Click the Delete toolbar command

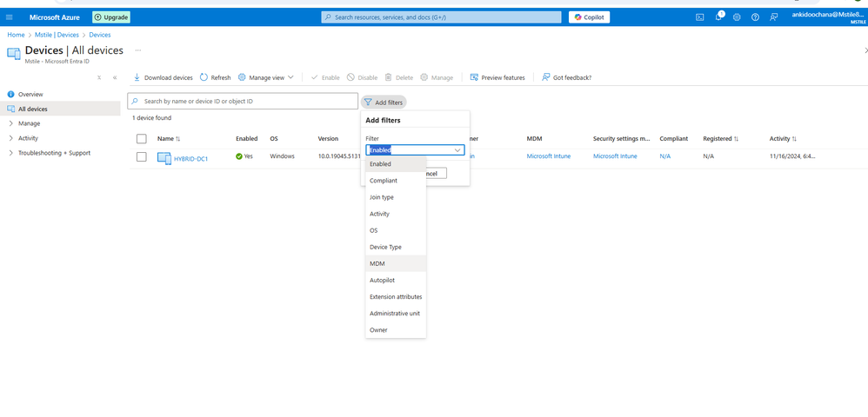(x=399, y=77)
